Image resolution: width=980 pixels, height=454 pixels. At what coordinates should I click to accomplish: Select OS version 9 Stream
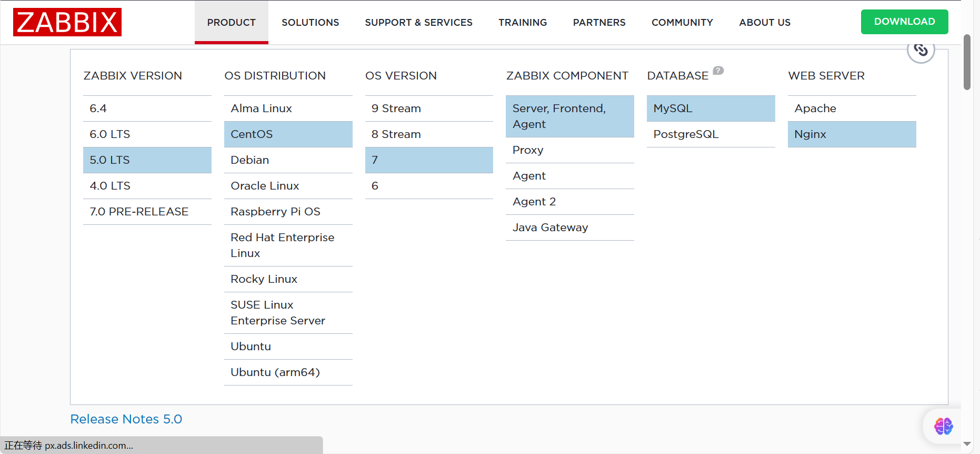[429, 108]
